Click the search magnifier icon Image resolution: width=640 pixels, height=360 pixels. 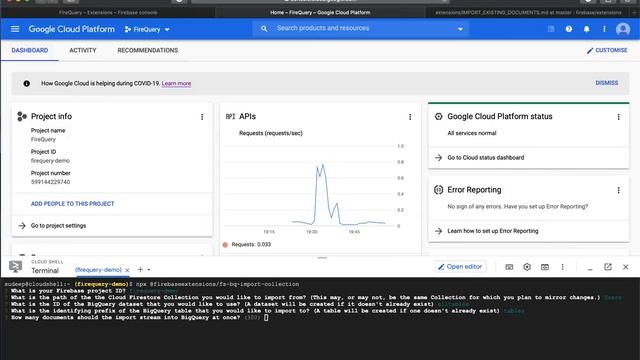264,29
